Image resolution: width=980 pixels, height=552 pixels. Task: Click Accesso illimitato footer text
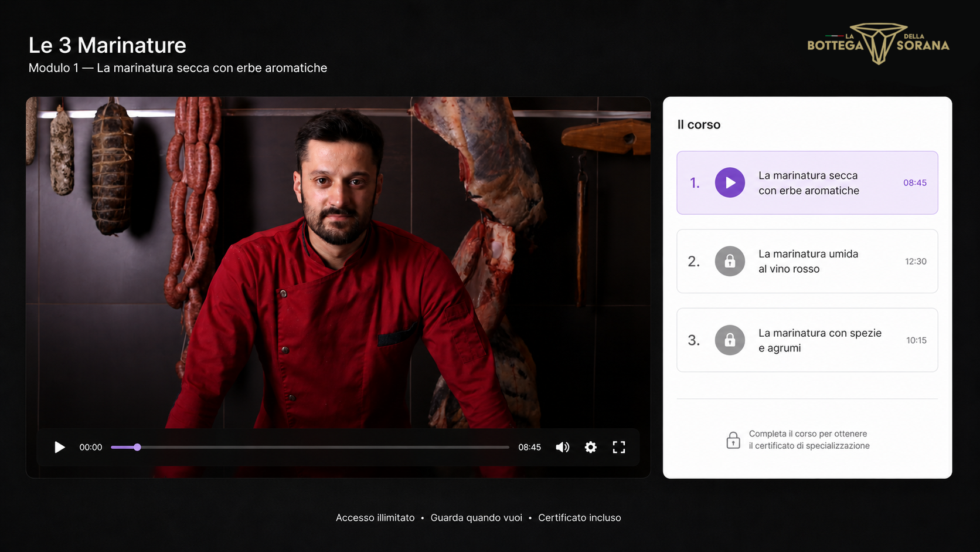click(375, 517)
